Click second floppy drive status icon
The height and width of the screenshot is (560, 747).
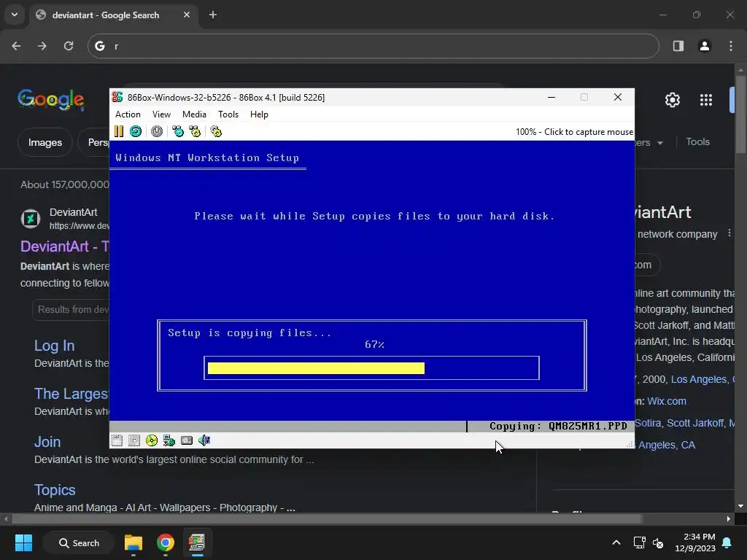[x=134, y=440]
